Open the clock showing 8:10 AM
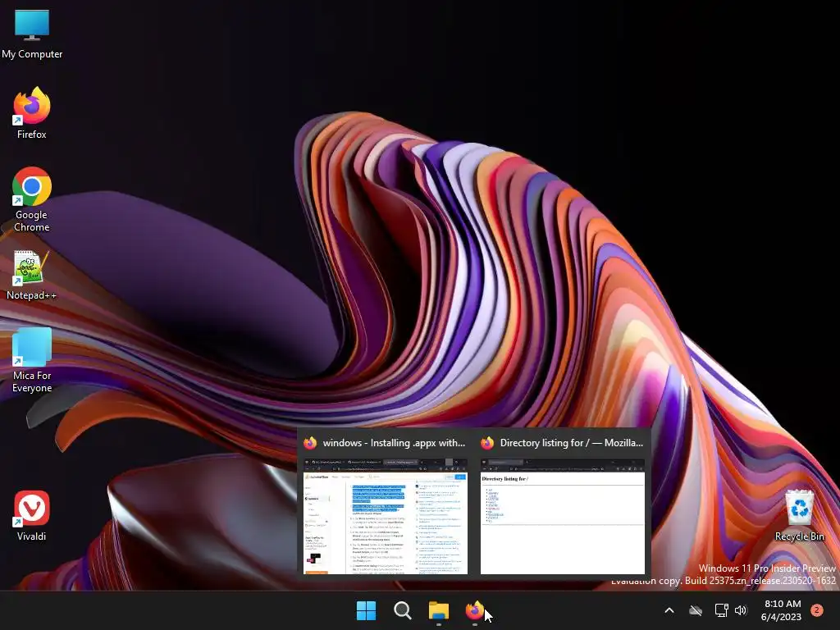This screenshot has height=630, width=840. 782,610
